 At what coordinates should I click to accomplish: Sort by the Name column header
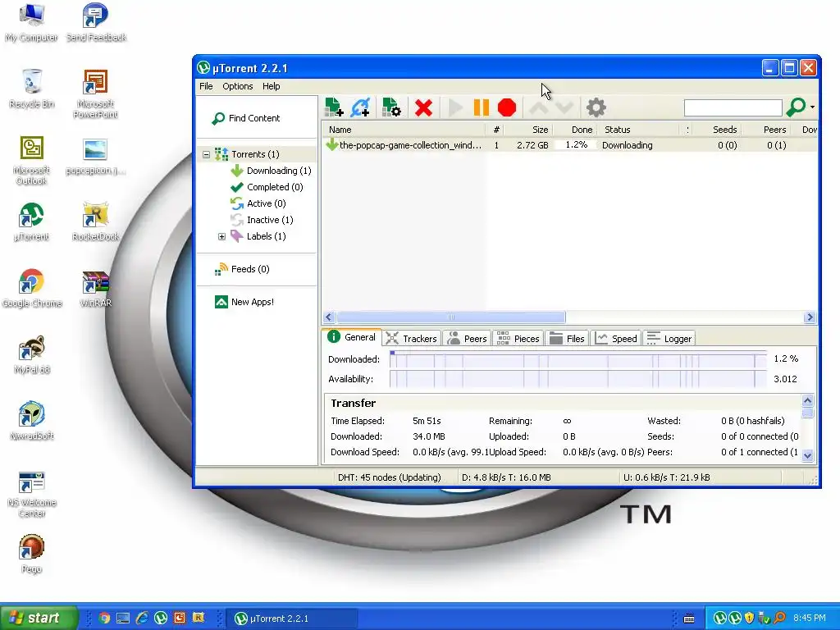404,130
